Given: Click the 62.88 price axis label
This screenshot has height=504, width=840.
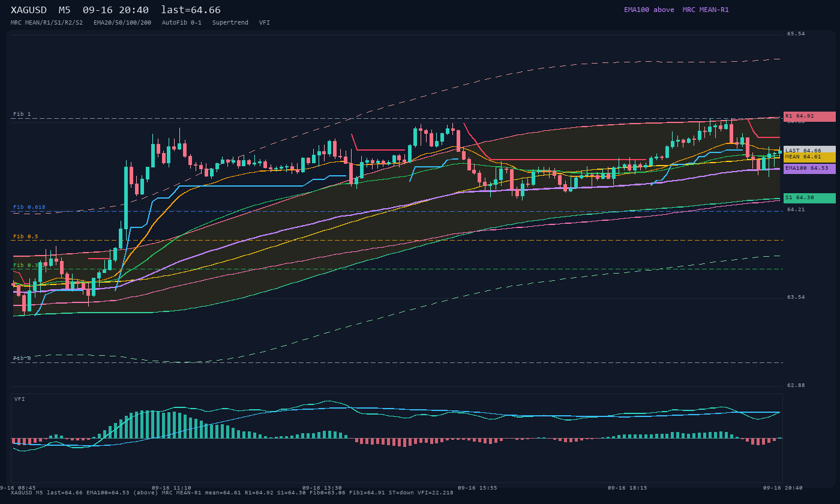Looking at the screenshot, I should pyautogui.click(x=796, y=385).
